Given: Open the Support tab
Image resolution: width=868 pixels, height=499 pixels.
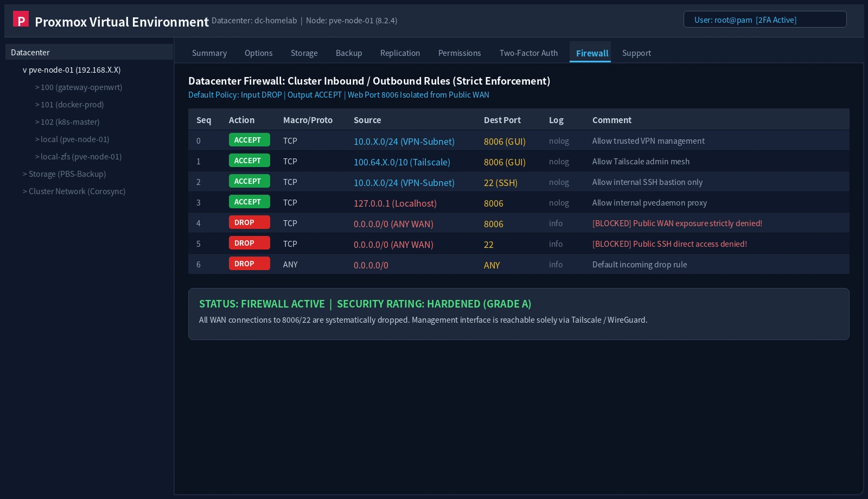Looking at the screenshot, I should tap(636, 53).
